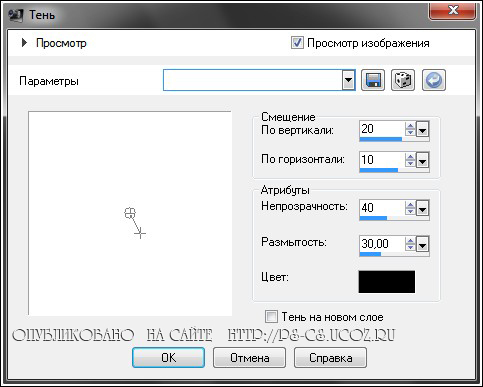Click the OK button

click(168, 358)
